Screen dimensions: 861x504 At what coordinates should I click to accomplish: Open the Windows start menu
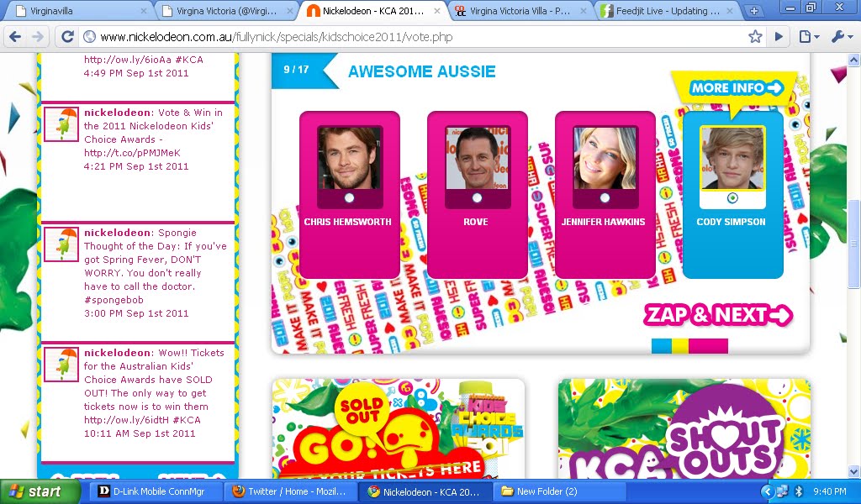(40, 492)
